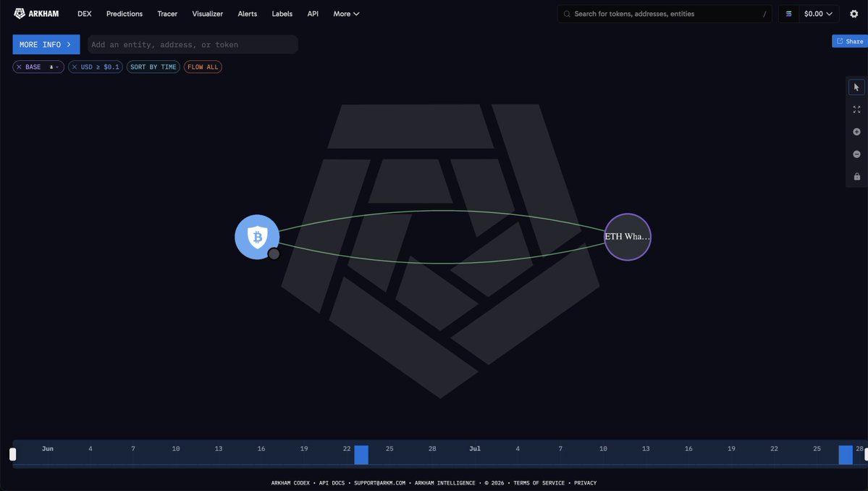Remove the USD ≥ $0.1 filter X
This screenshot has width=868, height=491.
click(x=74, y=67)
